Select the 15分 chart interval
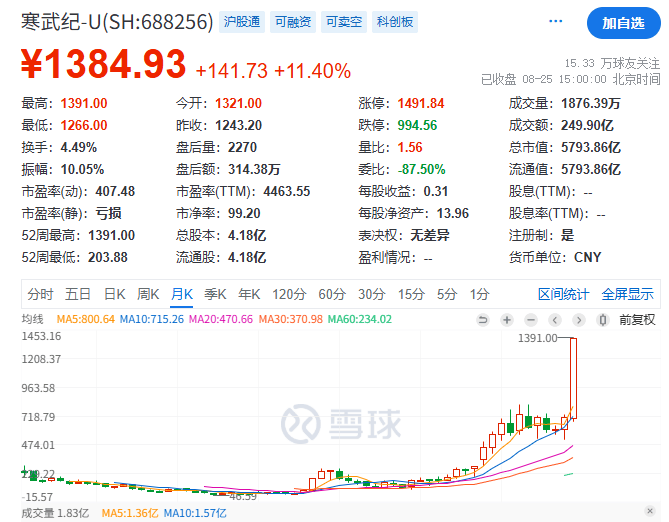This screenshot has height=522, width=669. click(411, 294)
